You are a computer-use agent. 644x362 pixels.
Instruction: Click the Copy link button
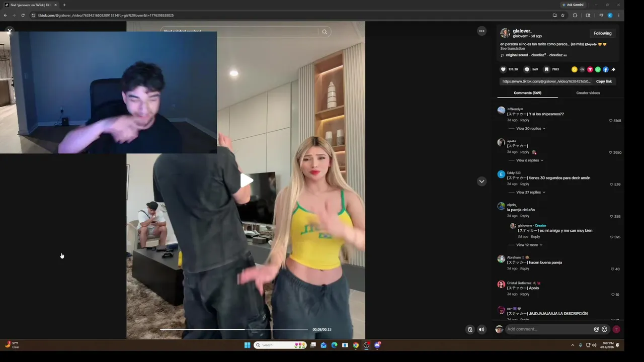point(604,81)
